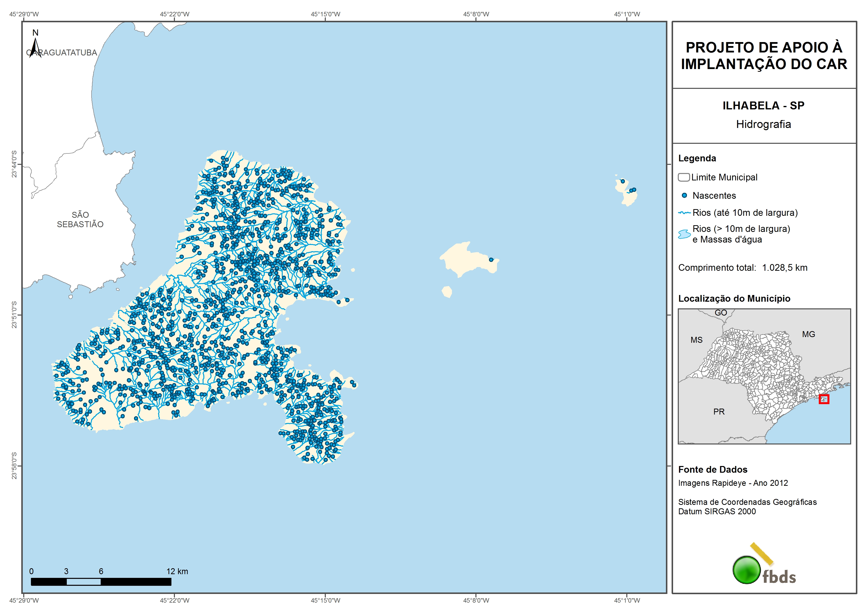Click the ILHABELA - SP heading

tap(763, 105)
